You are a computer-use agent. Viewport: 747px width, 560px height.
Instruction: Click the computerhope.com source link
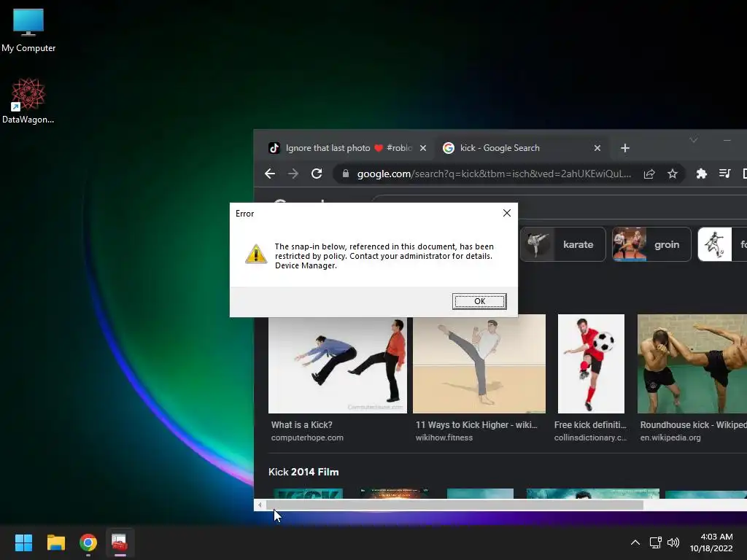[x=307, y=437]
